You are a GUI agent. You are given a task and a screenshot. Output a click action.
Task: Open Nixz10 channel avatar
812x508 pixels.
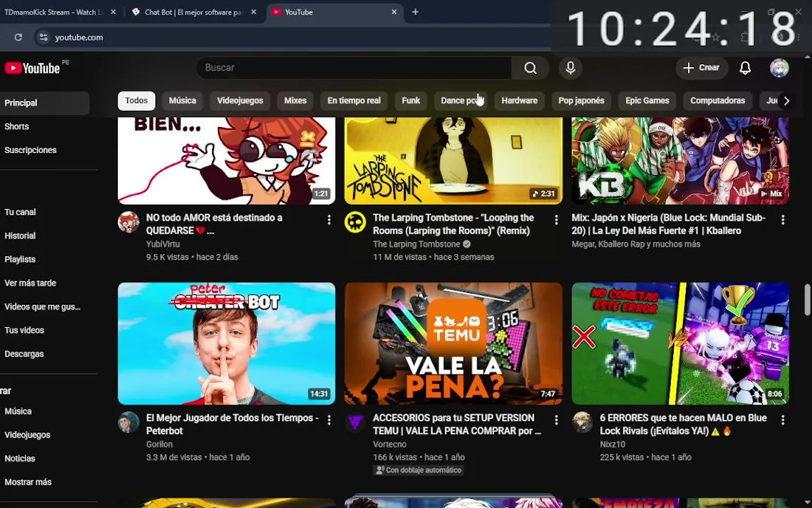[582, 423]
